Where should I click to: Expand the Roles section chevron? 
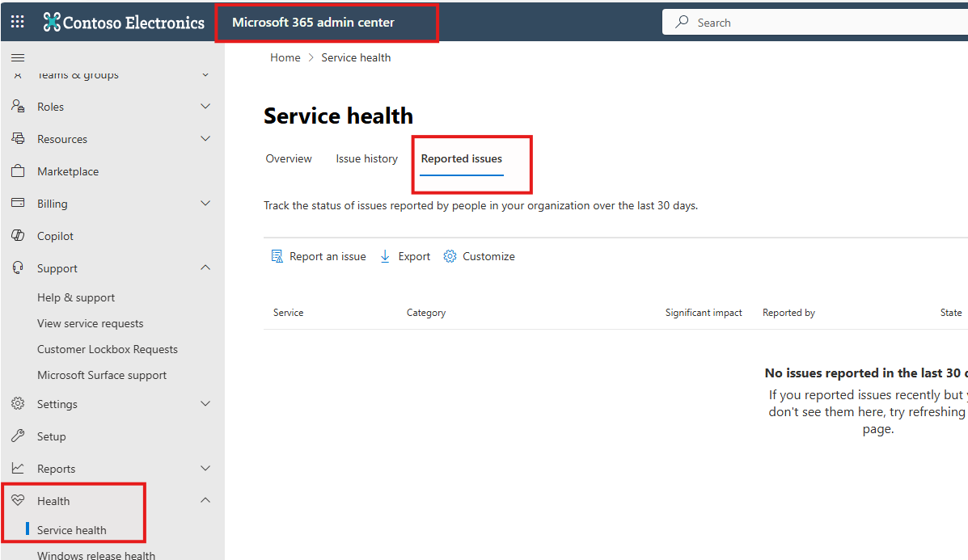pos(205,106)
